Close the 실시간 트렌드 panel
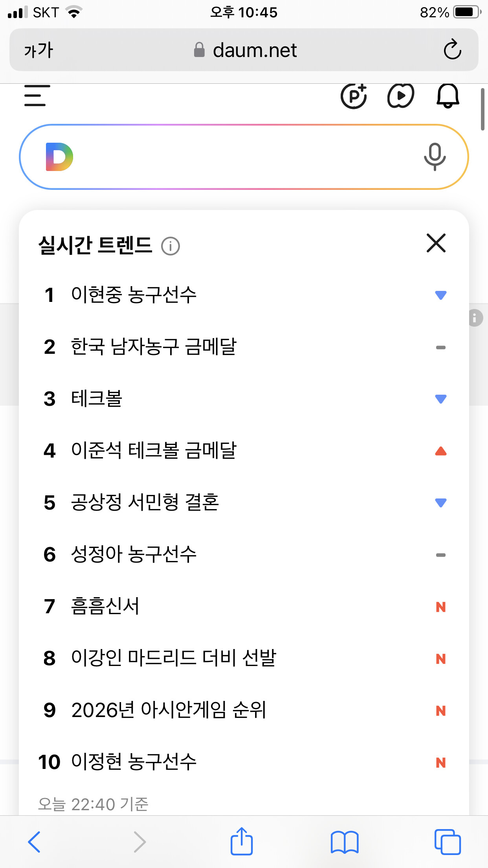This screenshot has height=868, width=488. (x=436, y=243)
